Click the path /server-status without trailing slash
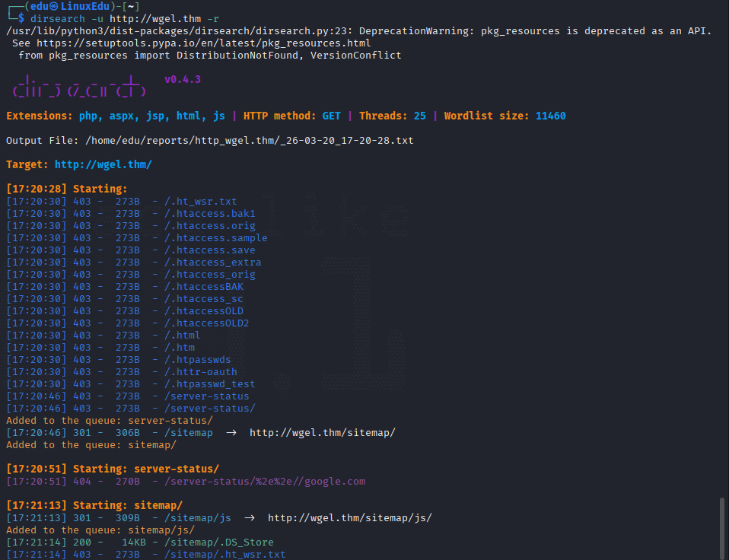 [x=207, y=396]
